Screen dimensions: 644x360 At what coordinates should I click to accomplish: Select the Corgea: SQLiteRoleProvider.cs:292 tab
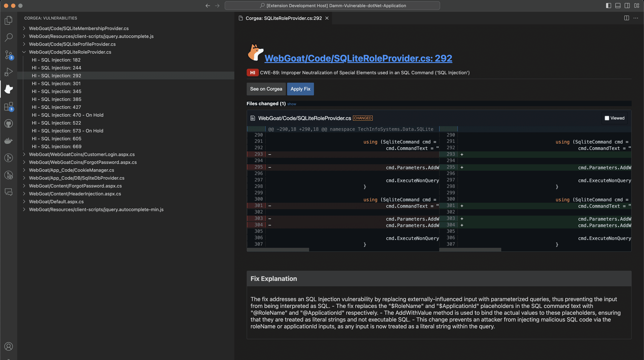283,18
